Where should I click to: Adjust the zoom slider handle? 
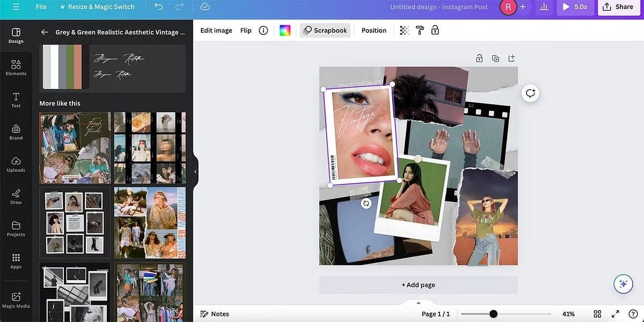(x=493, y=314)
